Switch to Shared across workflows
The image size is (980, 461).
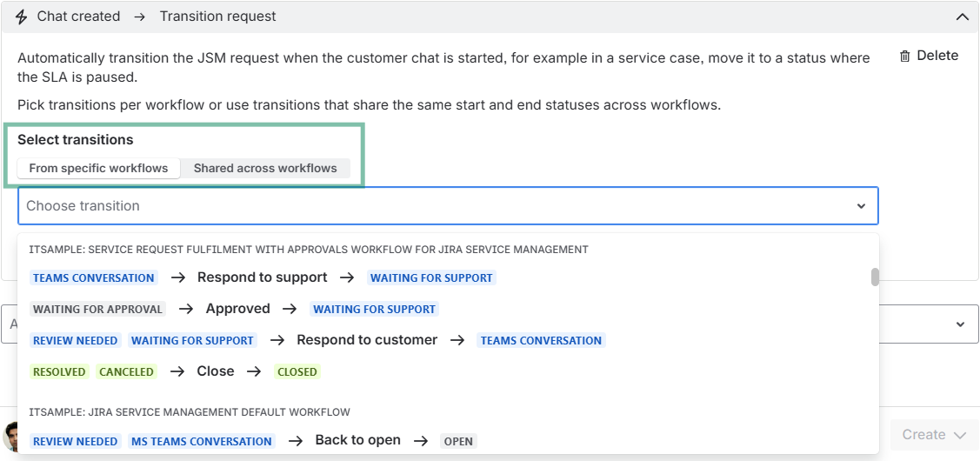point(265,168)
